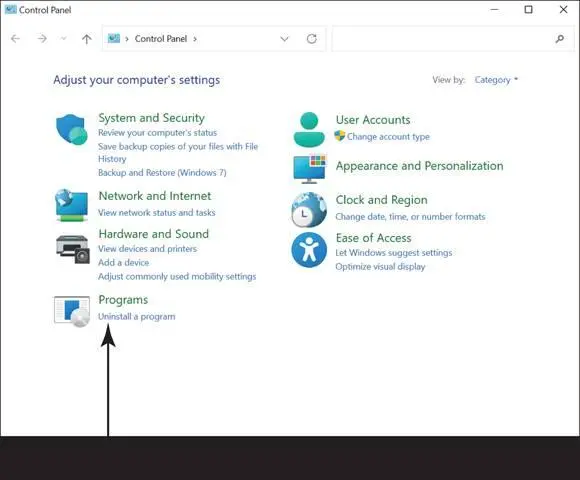Maximize the Control Panel window
The image size is (580, 480).
coord(529,10)
